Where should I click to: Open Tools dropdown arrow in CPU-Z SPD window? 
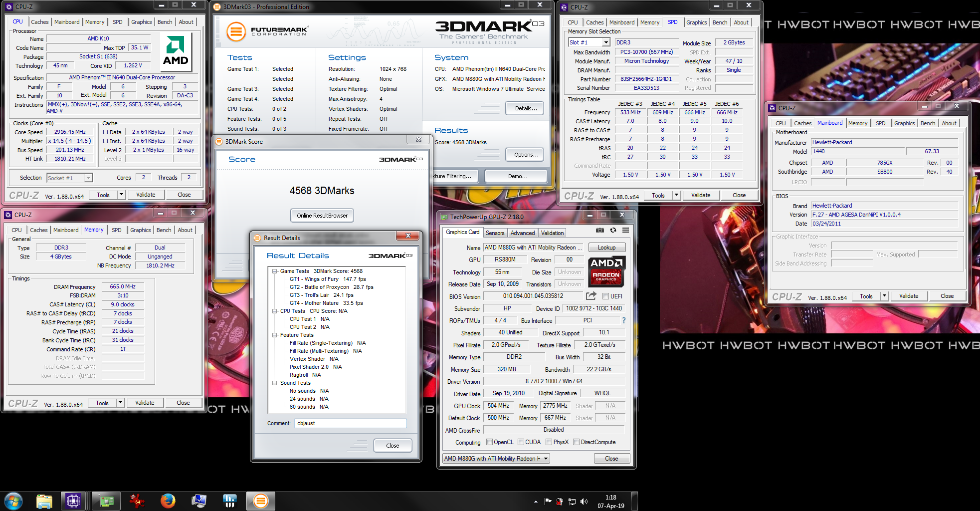click(676, 195)
